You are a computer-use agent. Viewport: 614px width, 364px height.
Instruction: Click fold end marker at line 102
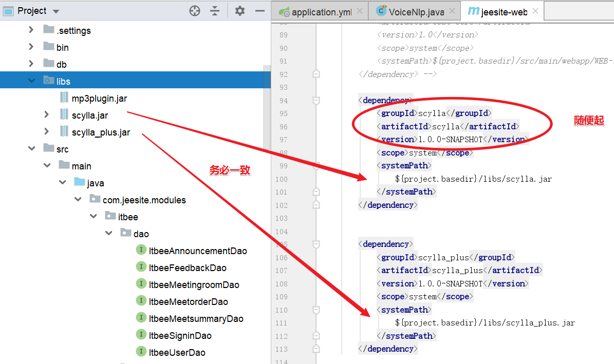[317, 205]
